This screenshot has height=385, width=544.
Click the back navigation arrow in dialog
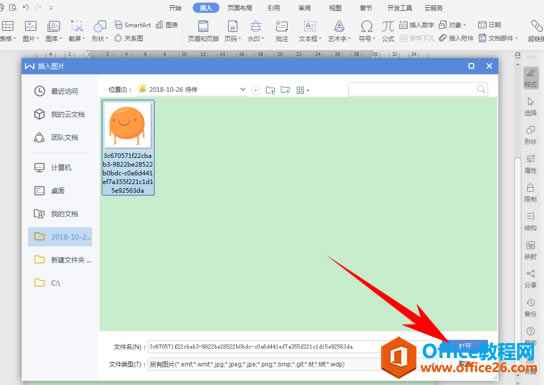[256, 91]
